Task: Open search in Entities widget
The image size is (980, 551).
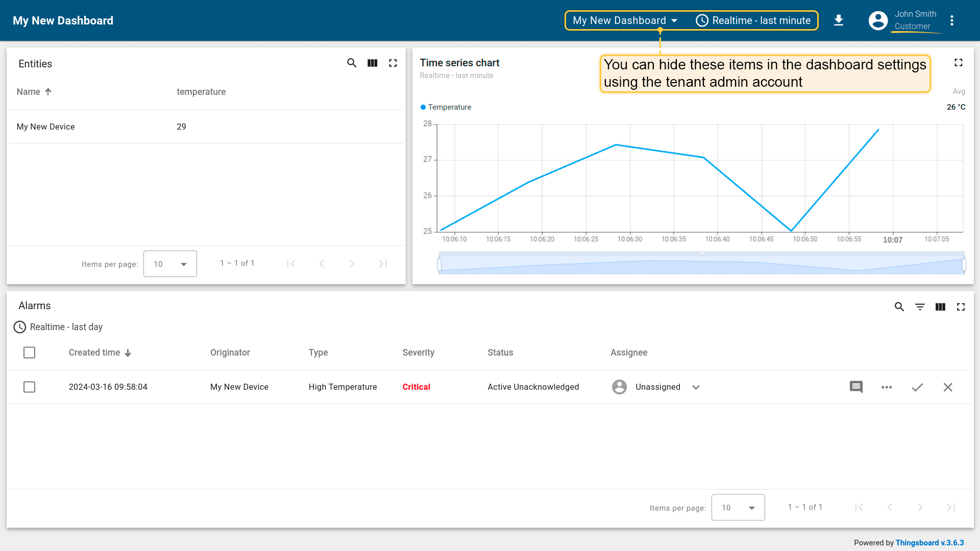Action: click(x=352, y=63)
